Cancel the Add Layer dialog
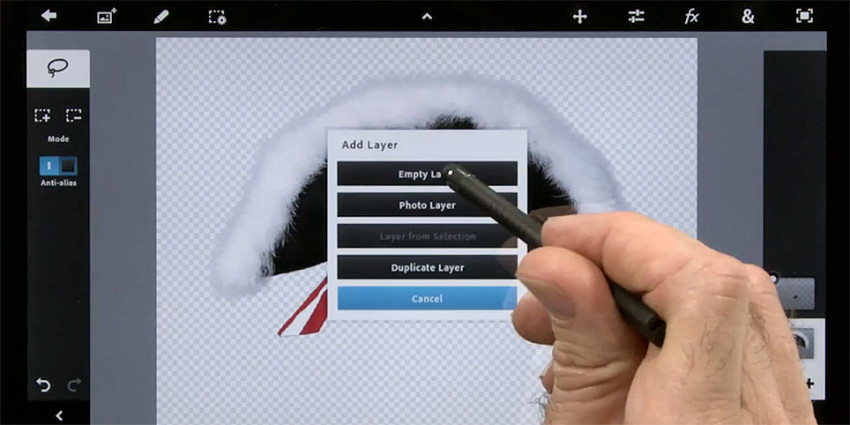 (x=427, y=299)
